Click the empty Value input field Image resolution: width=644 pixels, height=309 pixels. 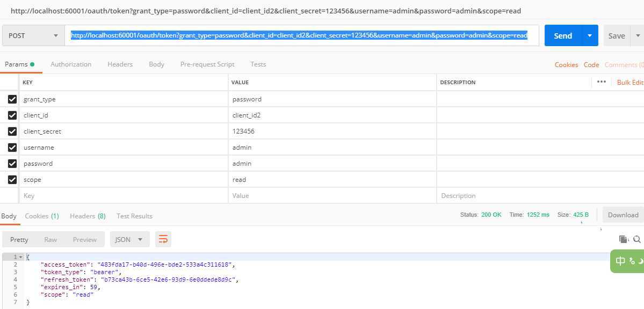pos(332,195)
